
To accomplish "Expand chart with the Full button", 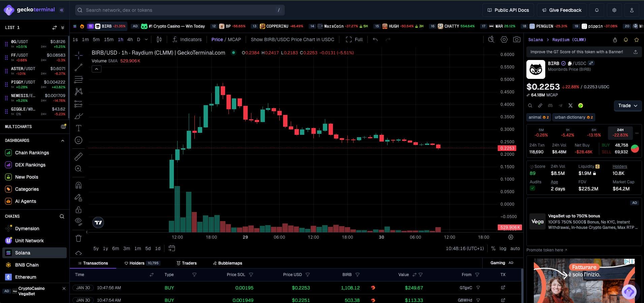I will 354,39.
